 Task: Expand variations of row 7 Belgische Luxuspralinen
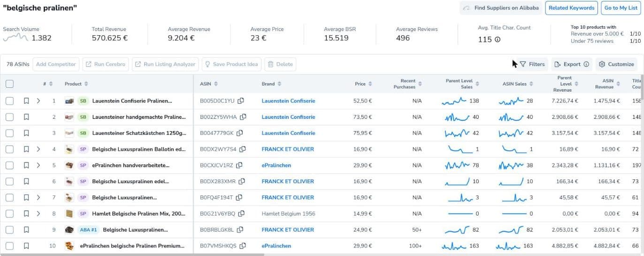(38, 197)
